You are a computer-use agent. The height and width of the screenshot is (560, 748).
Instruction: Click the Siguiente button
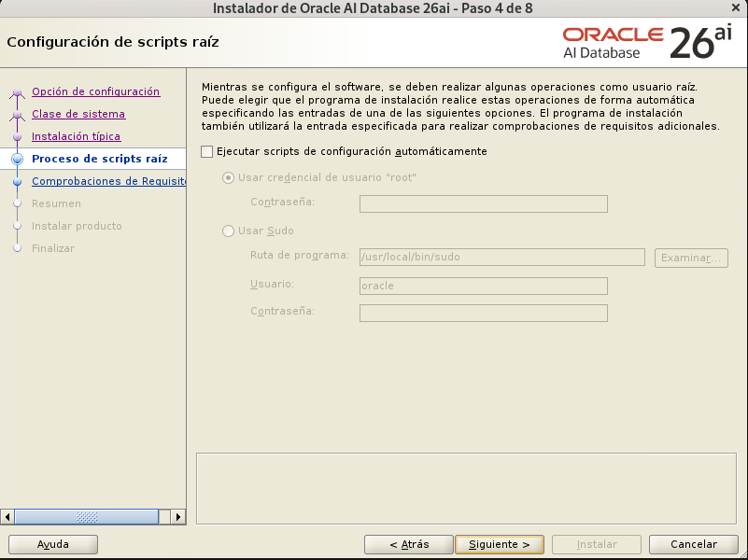tap(500, 544)
